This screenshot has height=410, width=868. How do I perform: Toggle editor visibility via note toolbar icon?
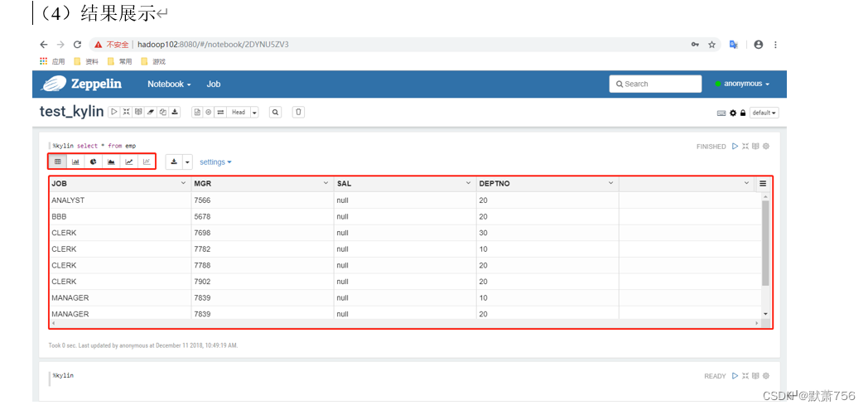[126, 112]
